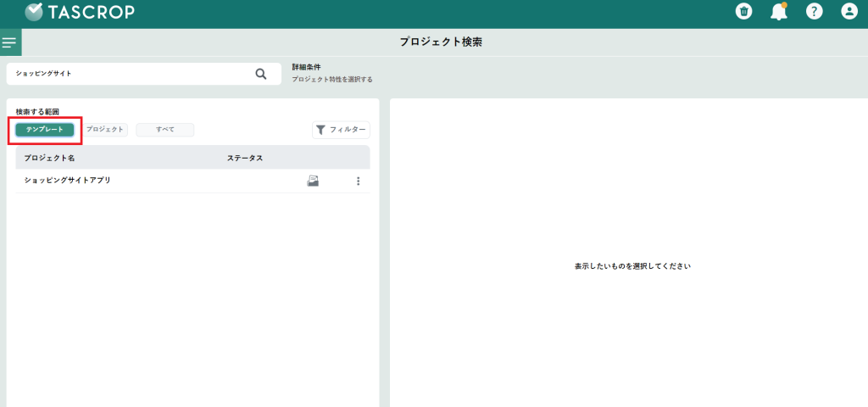Viewport: 868px width, 407px height.
Task: Open three-dot menu for ショッピングサイトアプリ
Action: pos(359,181)
